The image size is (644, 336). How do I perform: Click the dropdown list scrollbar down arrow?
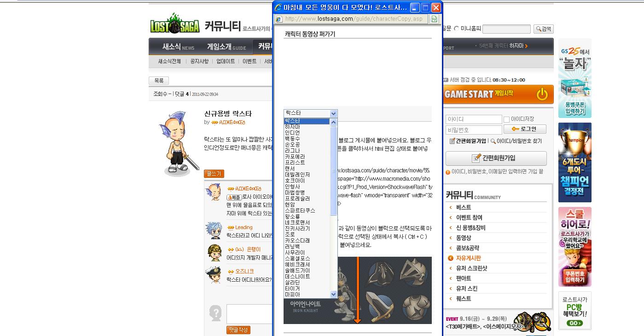tap(334, 294)
